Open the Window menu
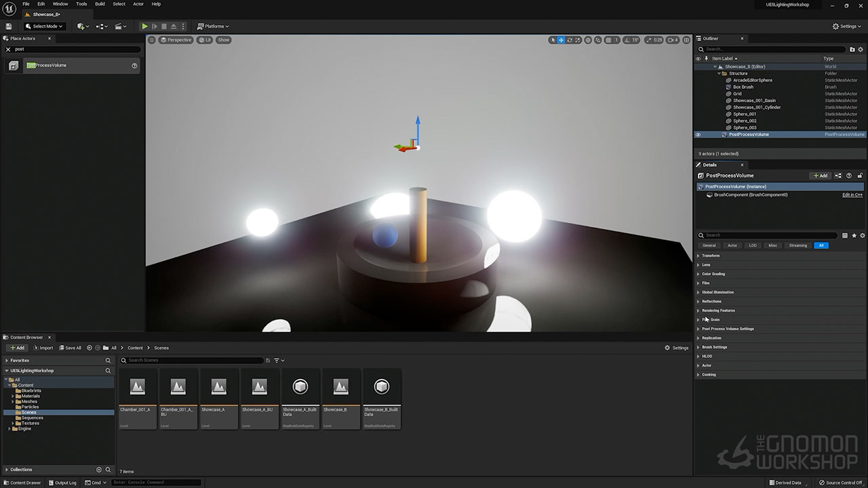Image resolution: width=868 pixels, height=488 pixels. [x=60, y=4]
